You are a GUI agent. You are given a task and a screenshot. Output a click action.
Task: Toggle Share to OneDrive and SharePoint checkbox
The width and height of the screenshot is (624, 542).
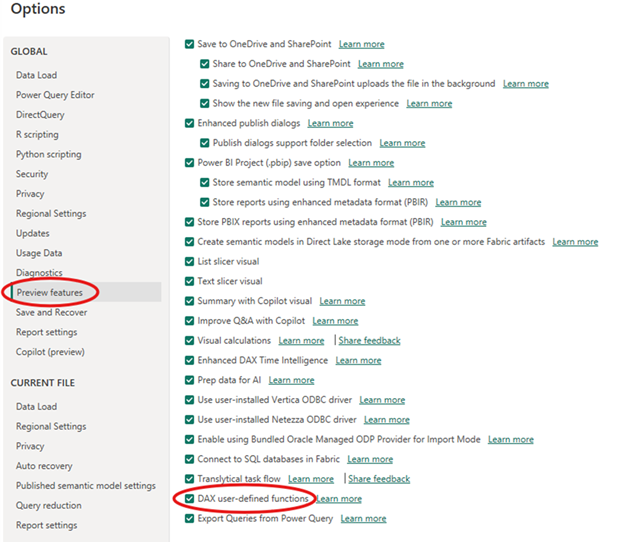pyautogui.click(x=205, y=64)
